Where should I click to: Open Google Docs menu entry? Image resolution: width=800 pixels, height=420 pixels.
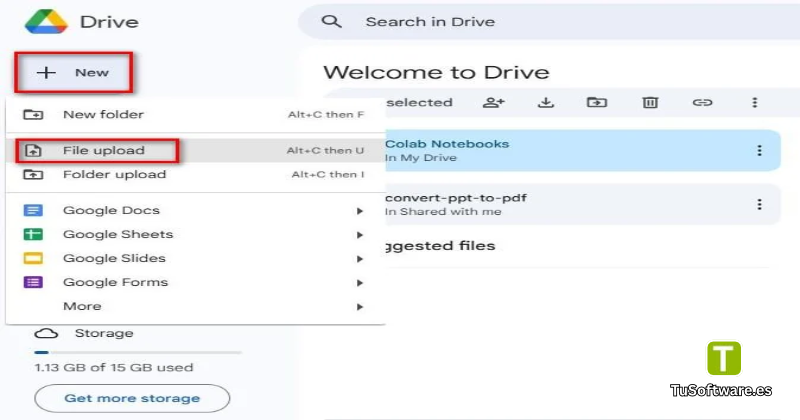tap(195, 210)
